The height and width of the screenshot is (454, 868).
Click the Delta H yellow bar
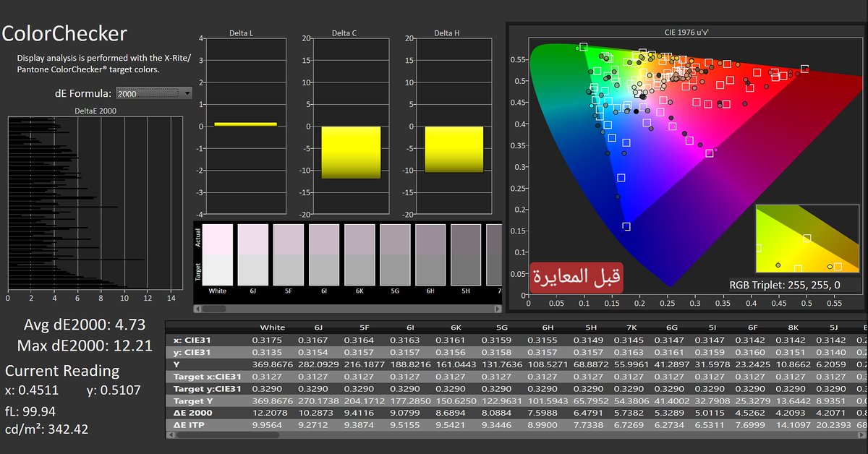click(x=454, y=150)
